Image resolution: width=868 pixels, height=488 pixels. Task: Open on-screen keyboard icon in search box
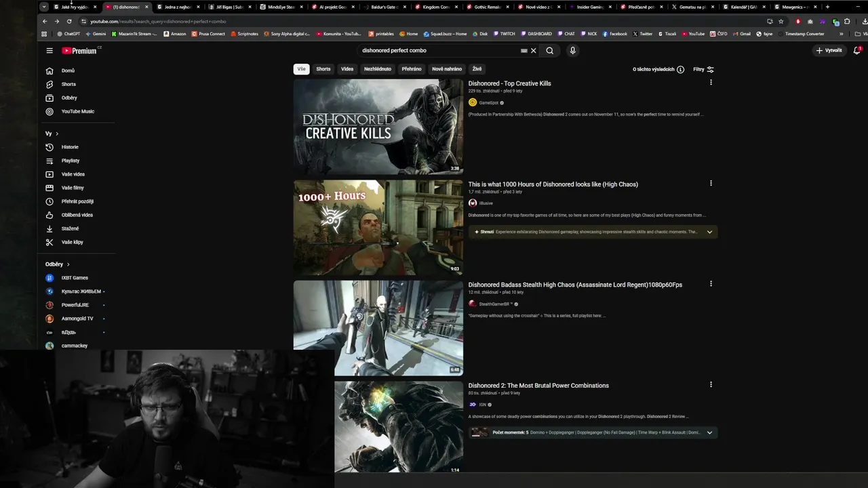pyautogui.click(x=524, y=50)
